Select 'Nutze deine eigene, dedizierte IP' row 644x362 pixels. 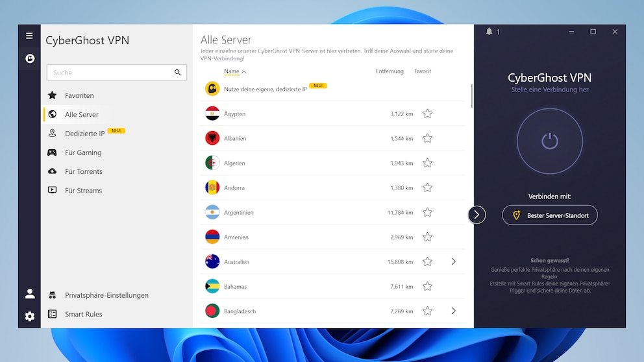(x=333, y=89)
